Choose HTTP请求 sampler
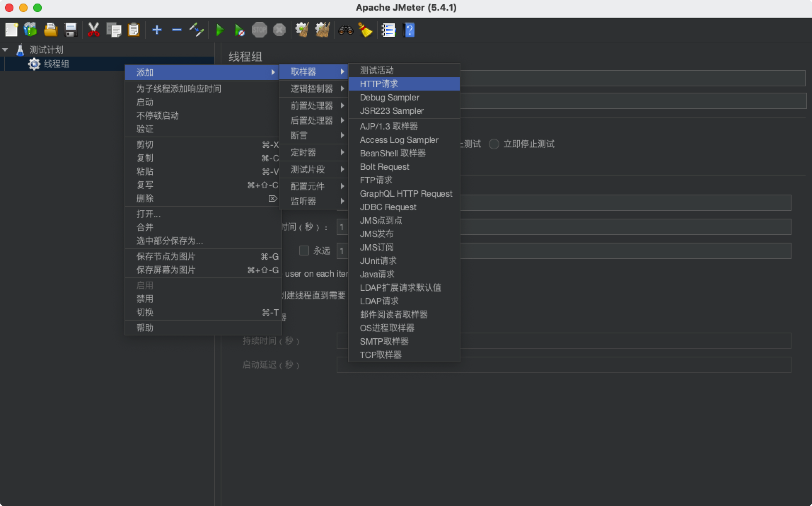The image size is (812, 506). 404,84
